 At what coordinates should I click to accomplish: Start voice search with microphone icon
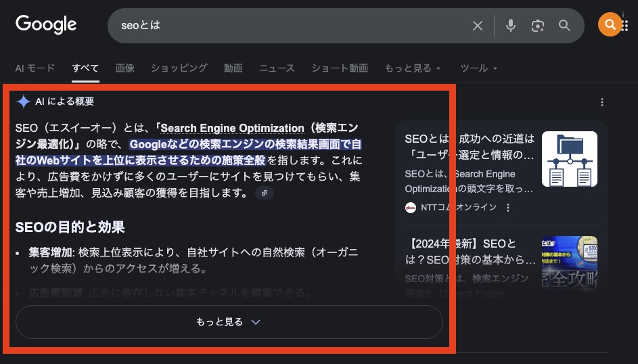tap(511, 26)
